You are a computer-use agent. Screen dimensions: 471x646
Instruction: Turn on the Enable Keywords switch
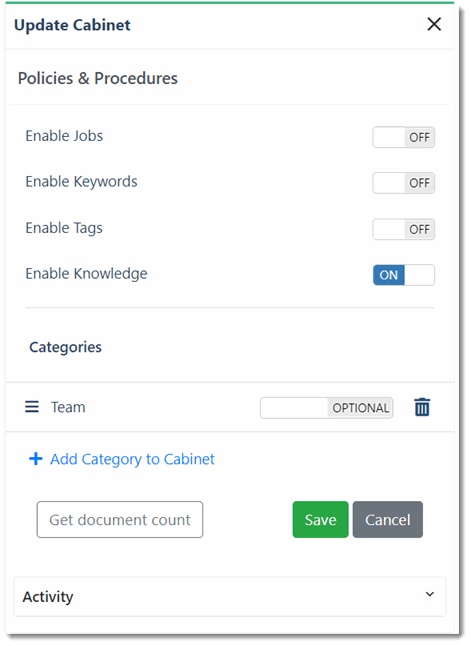403,183
